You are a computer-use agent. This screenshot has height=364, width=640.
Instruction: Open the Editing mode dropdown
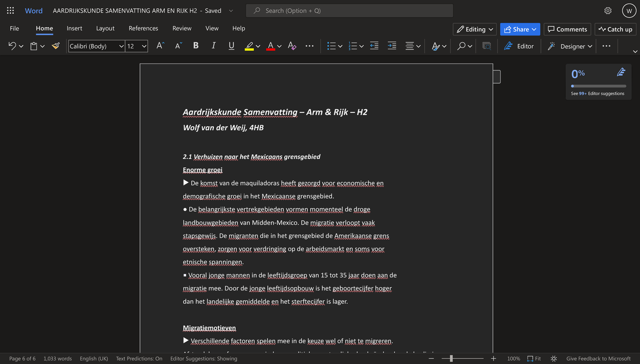tap(475, 29)
